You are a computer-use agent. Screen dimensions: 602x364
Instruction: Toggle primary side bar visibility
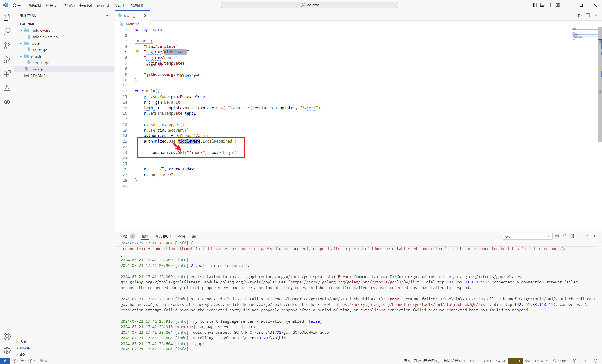point(535,5)
